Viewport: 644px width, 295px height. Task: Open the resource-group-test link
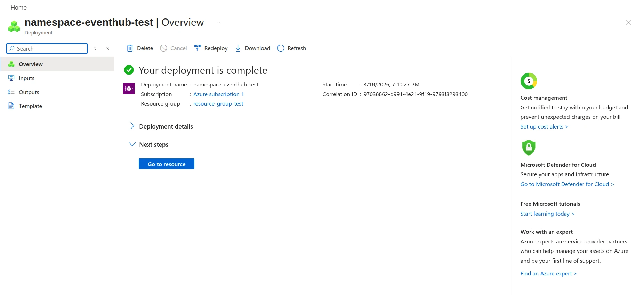point(218,103)
